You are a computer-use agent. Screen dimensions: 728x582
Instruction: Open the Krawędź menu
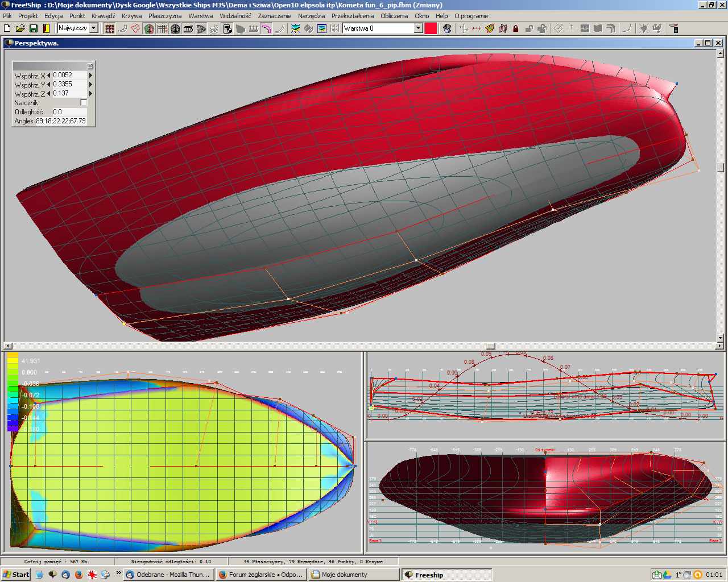[103, 16]
